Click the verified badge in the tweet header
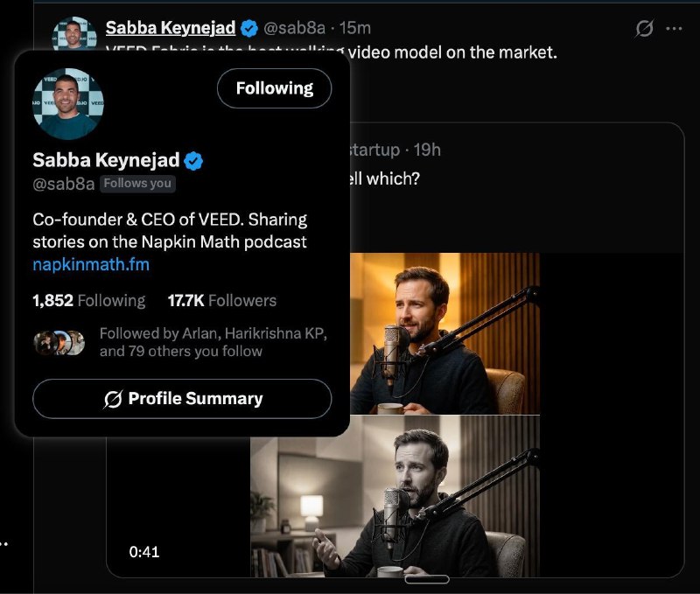Viewport: 700px width, 594px height. [x=249, y=29]
